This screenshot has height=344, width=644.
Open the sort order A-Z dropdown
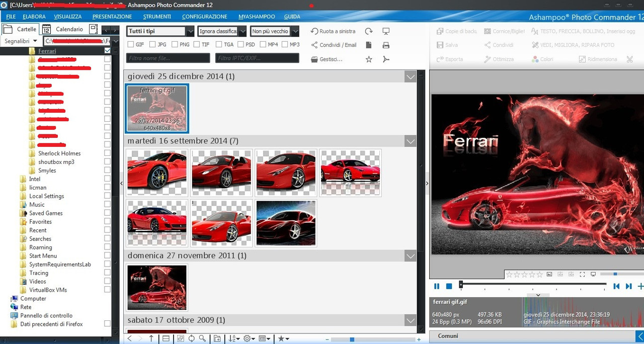click(x=234, y=338)
